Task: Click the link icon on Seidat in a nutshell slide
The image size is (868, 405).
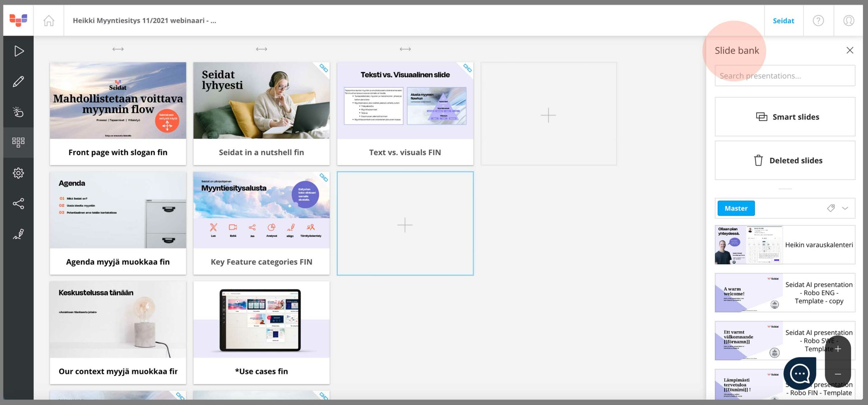Action: click(323, 68)
